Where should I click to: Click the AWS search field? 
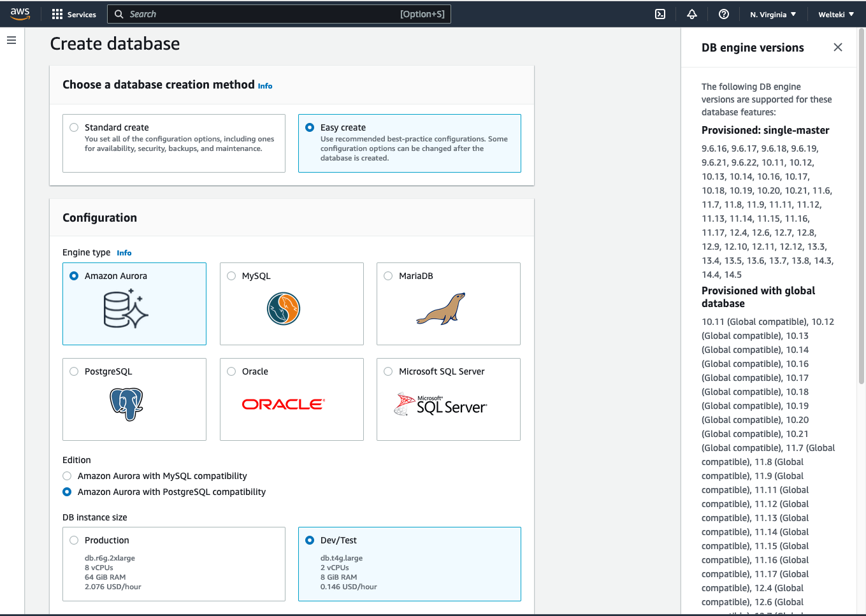(x=279, y=14)
